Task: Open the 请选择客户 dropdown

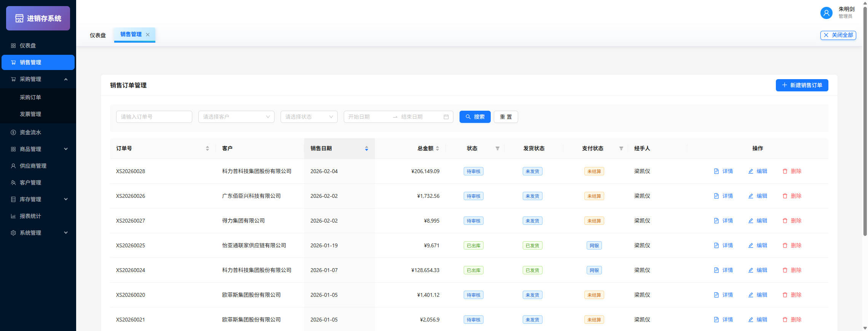Action: click(236, 117)
